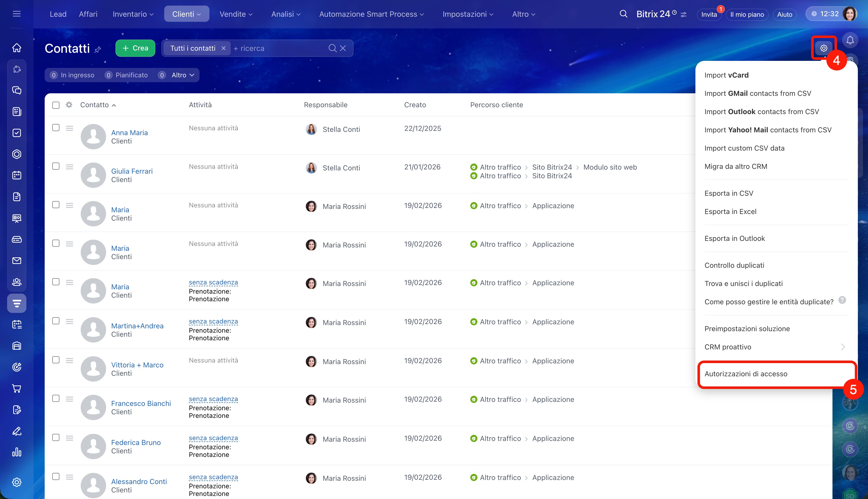Open the calendar icon in left sidebar
868x499 pixels.
(16, 175)
